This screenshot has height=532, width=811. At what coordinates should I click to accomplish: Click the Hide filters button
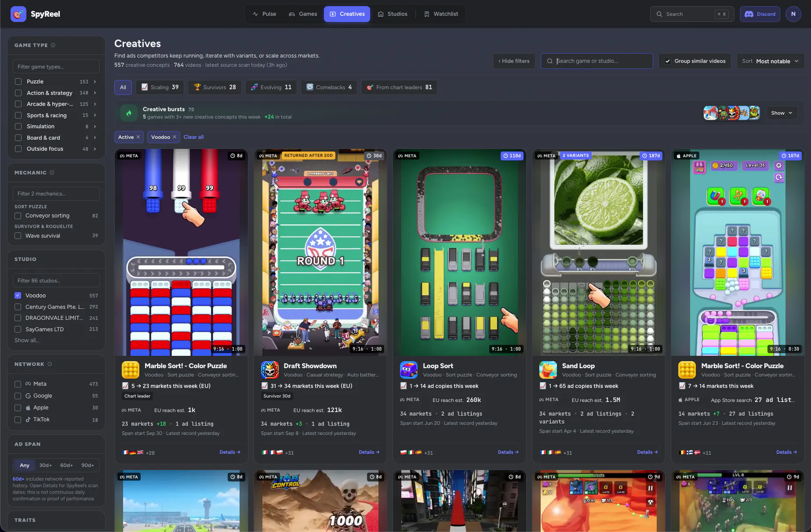point(514,61)
